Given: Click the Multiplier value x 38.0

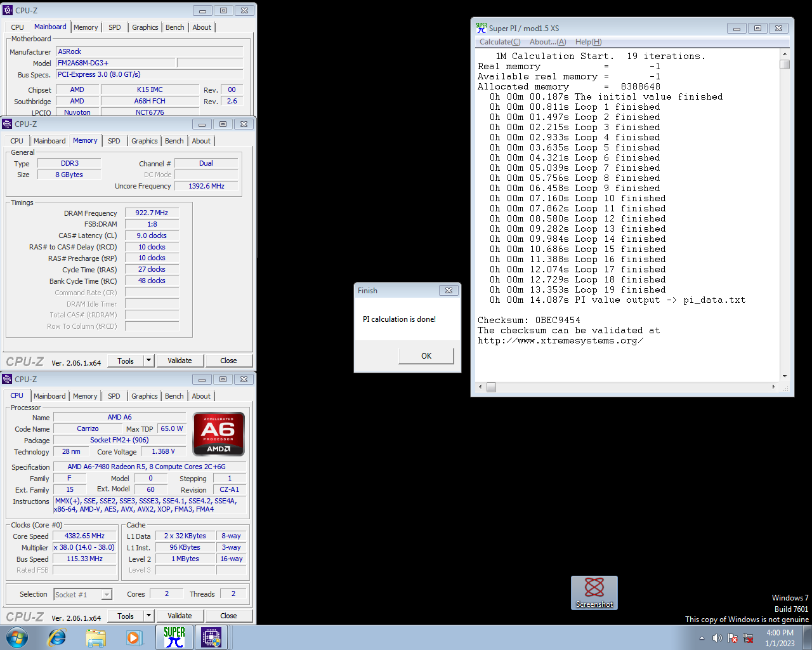Looking at the screenshot, I should tap(84, 547).
